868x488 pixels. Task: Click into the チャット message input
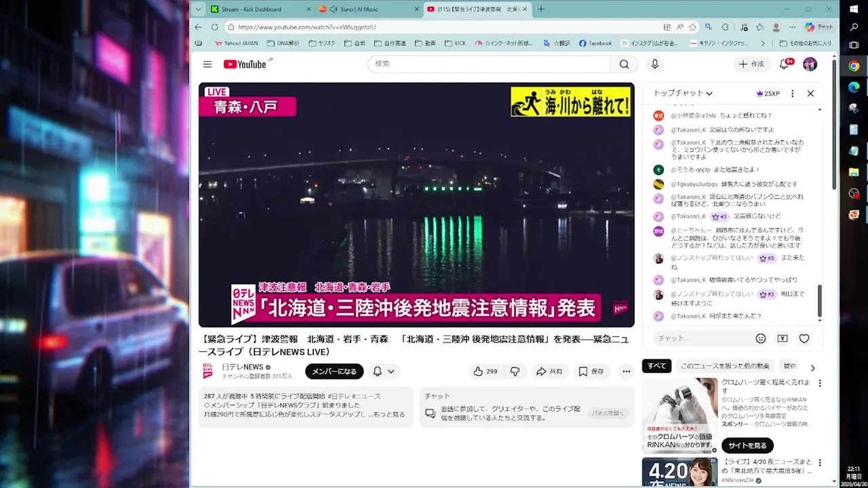(x=702, y=338)
